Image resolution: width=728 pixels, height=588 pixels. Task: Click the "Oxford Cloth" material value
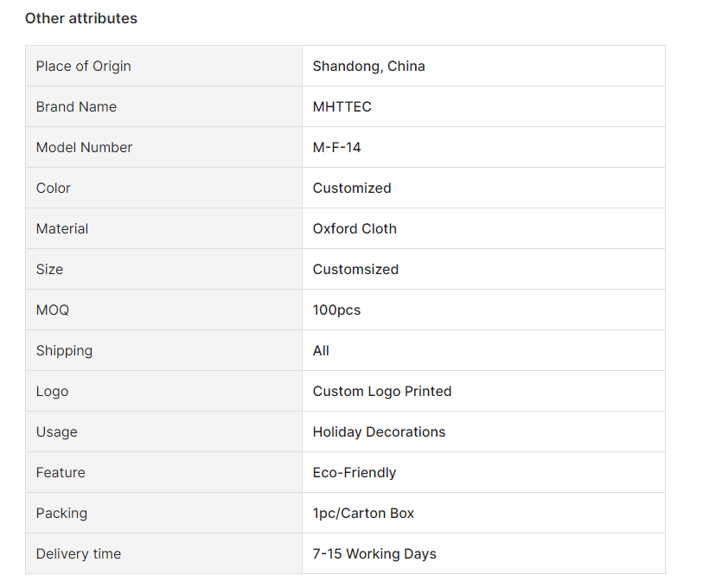[x=354, y=229]
